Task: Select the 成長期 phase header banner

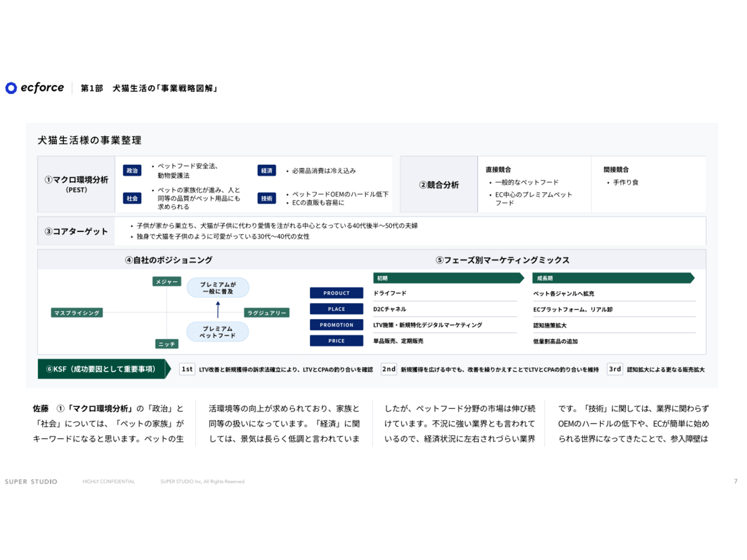Action: [x=613, y=278]
